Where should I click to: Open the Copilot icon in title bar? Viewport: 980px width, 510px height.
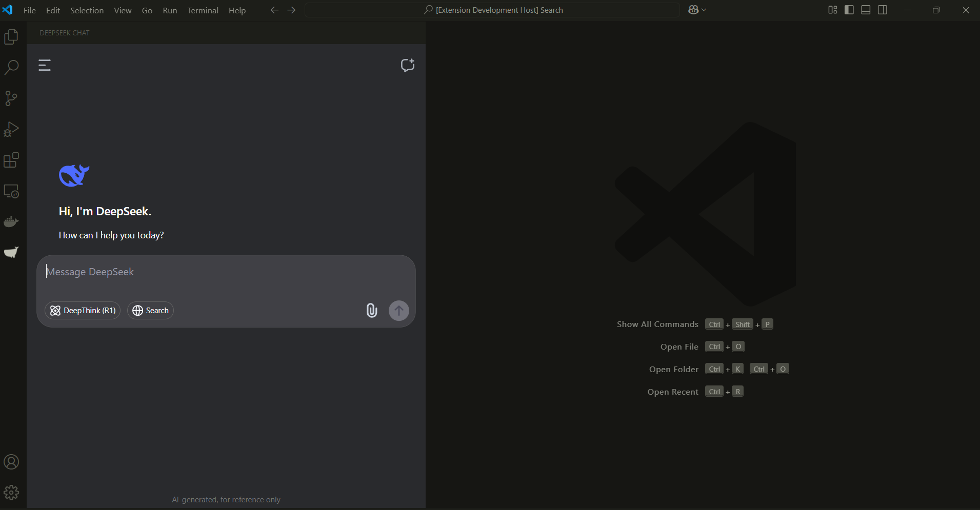tap(693, 10)
